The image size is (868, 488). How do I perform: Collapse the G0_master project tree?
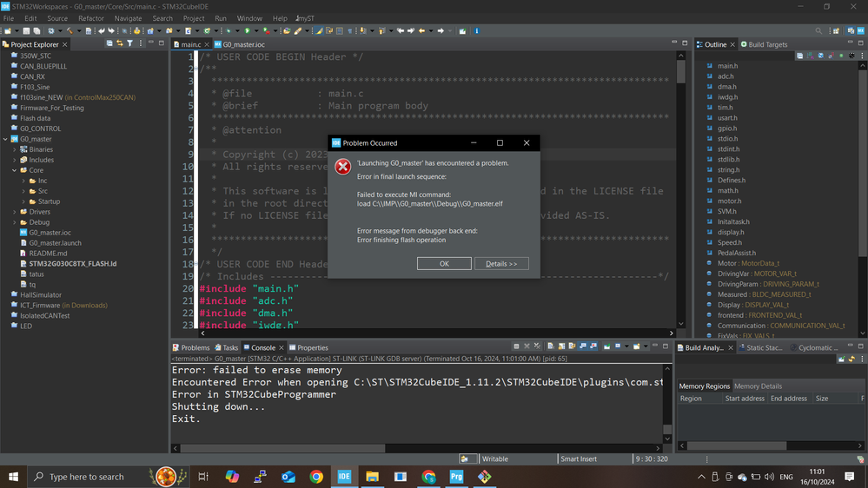(6, 139)
